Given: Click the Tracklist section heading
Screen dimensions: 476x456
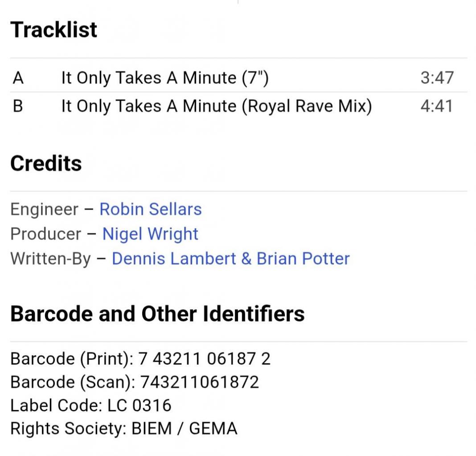Looking at the screenshot, I should tap(53, 30).
